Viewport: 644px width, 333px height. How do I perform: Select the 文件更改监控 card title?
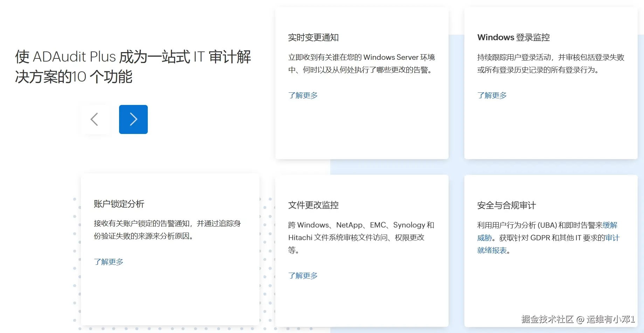313,205
